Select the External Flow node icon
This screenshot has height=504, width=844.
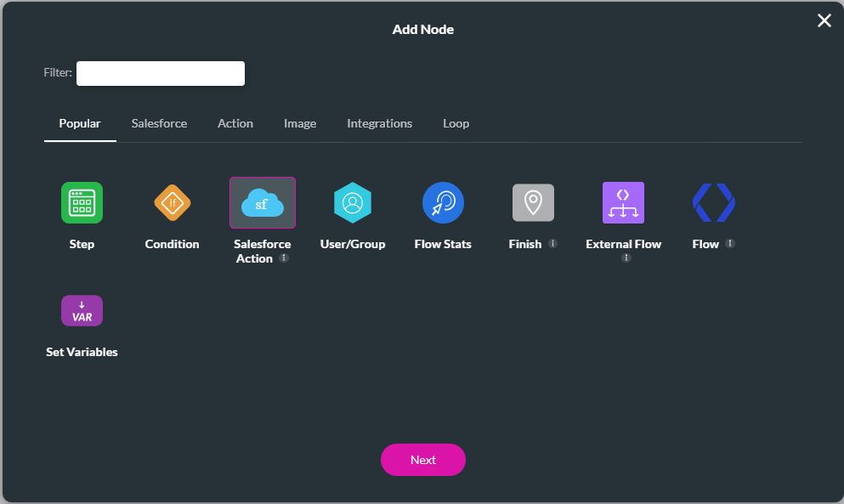tap(623, 202)
